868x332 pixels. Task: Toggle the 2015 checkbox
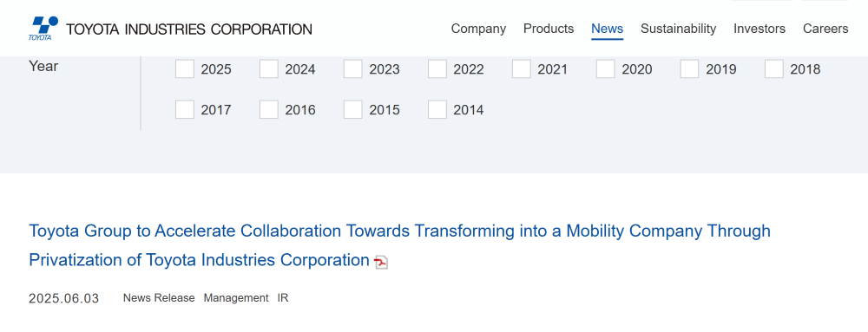(x=353, y=109)
